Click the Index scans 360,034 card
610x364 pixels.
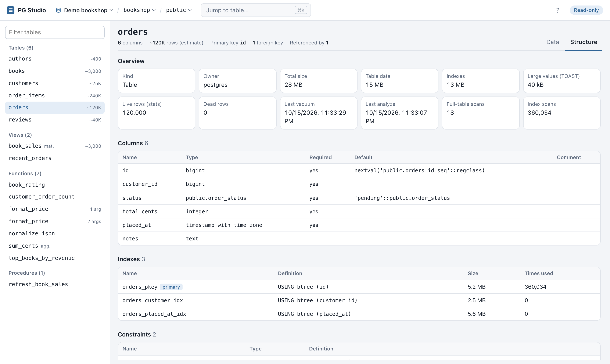click(562, 113)
